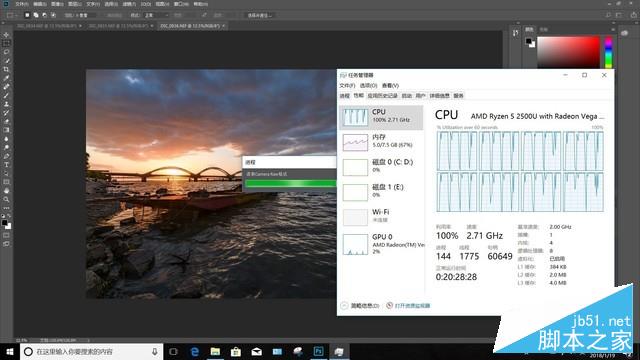The image size is (640, 360).
Task: Select the Rectangle shape tool
Action: [6, 182]
